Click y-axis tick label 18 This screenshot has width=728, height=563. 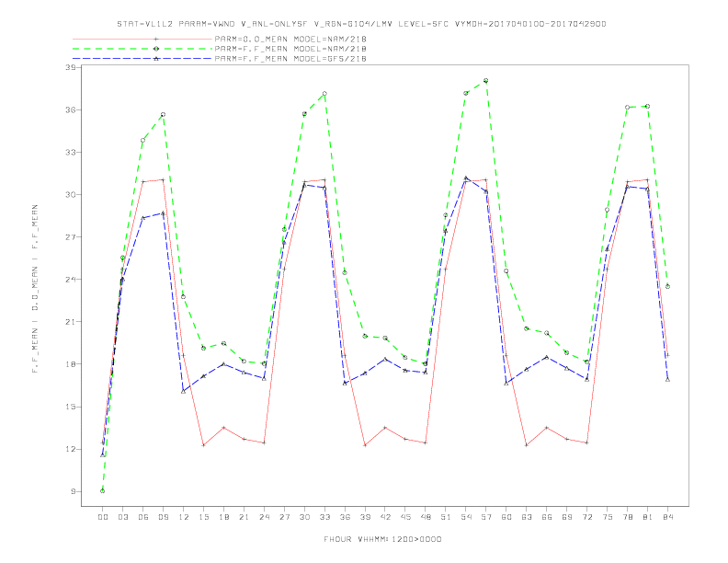(71, 364)
